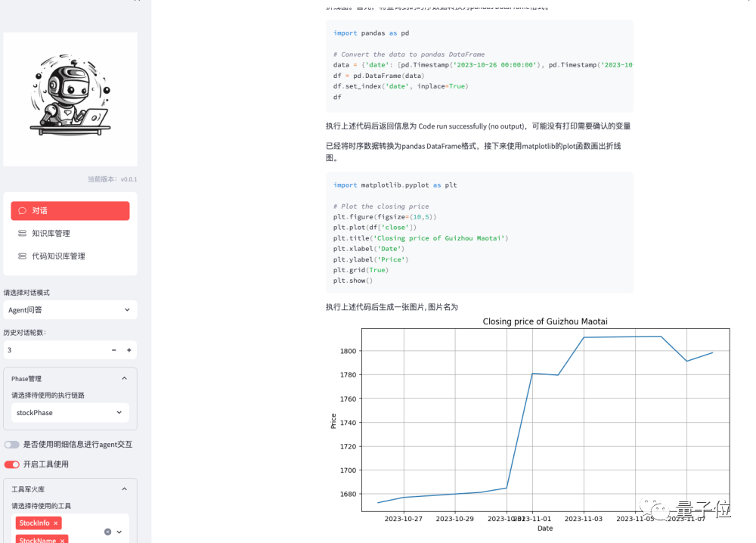Screen dimensions: 756x543
Task: Clear all selected tools with the circled x icon
Action: (x=107, y=532)
